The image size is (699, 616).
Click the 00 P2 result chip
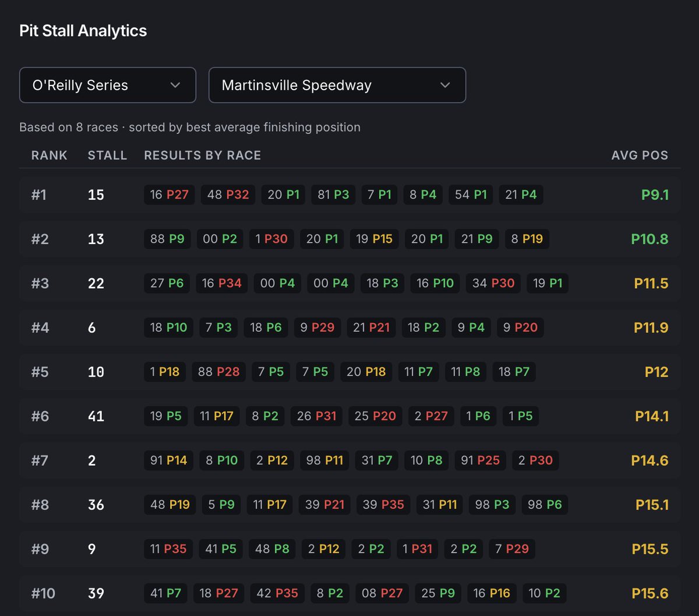click(220, 239)
